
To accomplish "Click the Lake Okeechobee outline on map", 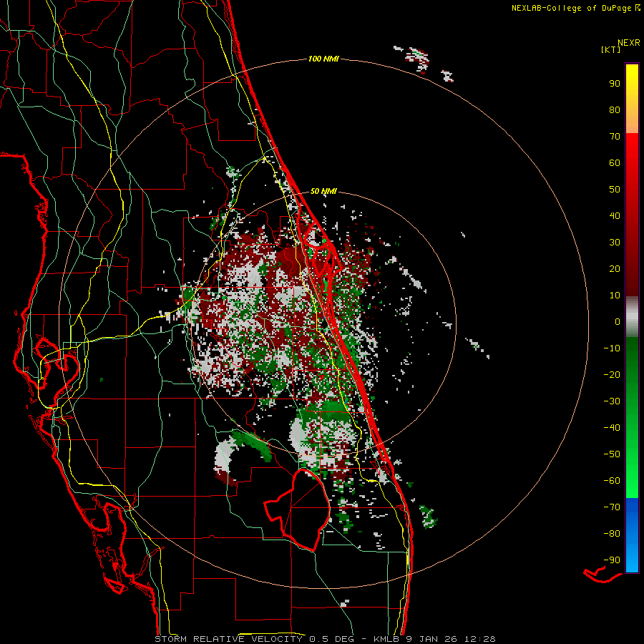I will (298, 509).
